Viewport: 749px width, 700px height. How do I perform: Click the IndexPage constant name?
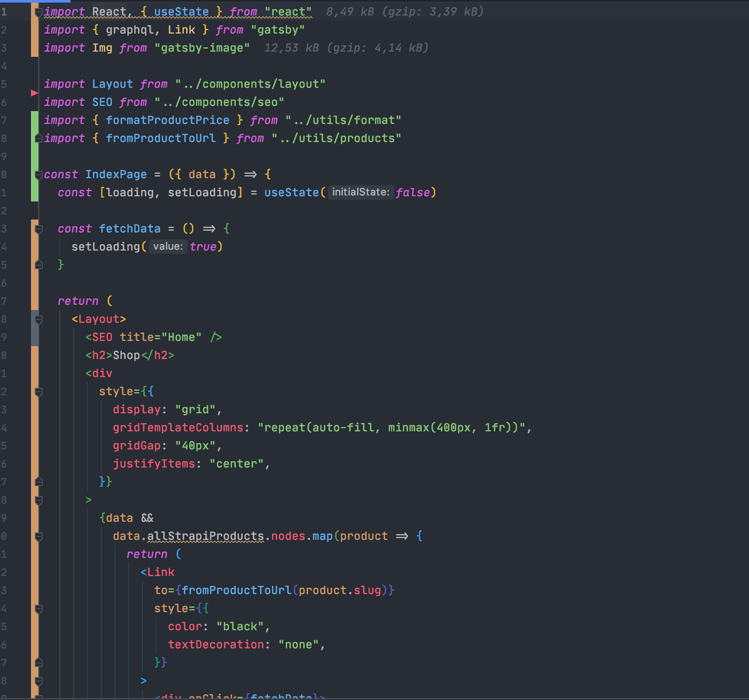116,174
